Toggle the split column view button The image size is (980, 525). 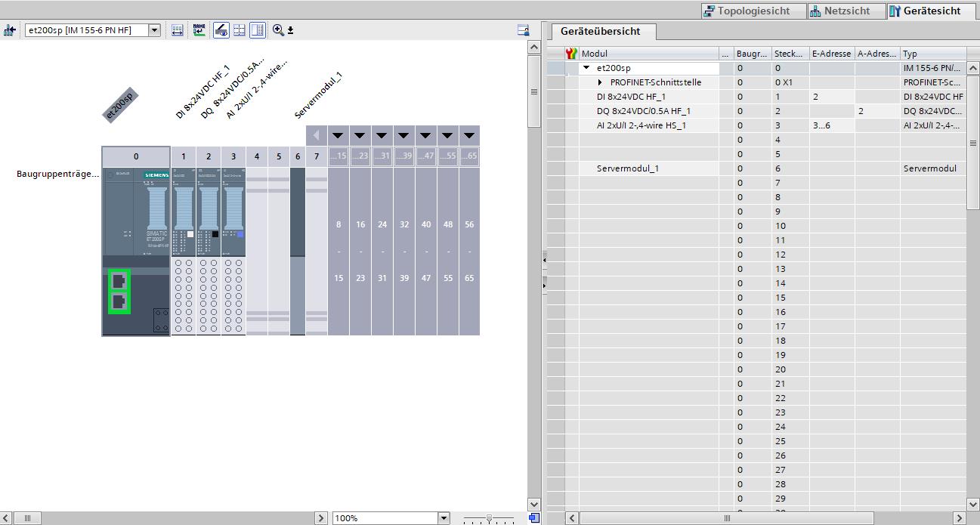click(258, 30)
